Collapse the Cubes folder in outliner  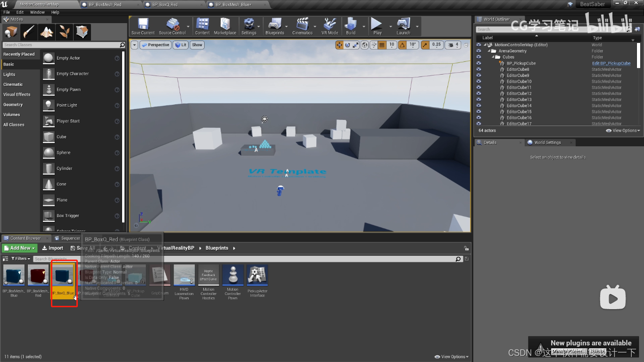494,57
